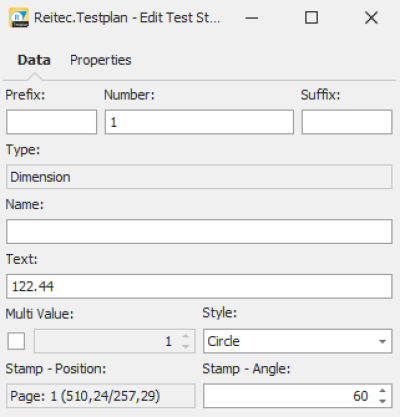Enable the Multi Value checkbox

coord(16,341)
